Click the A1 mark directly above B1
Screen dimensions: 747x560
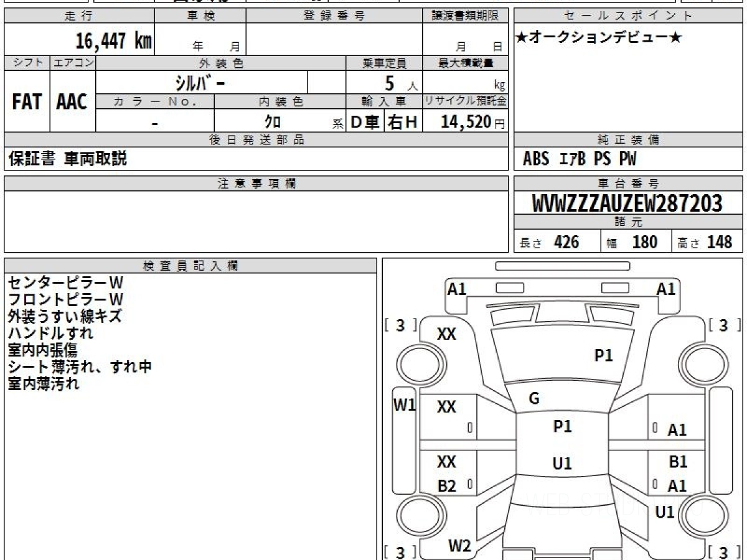click(x=677, y=430)
